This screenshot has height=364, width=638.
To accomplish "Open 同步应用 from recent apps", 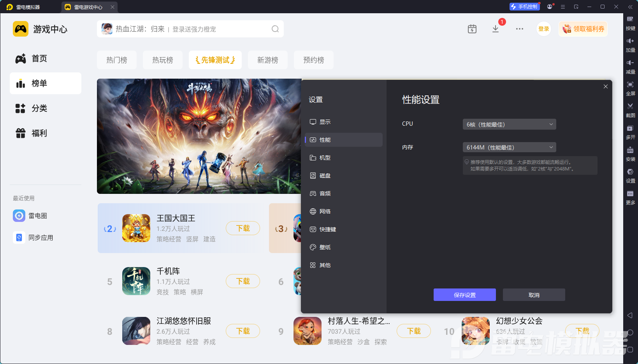I will (33, 237).
